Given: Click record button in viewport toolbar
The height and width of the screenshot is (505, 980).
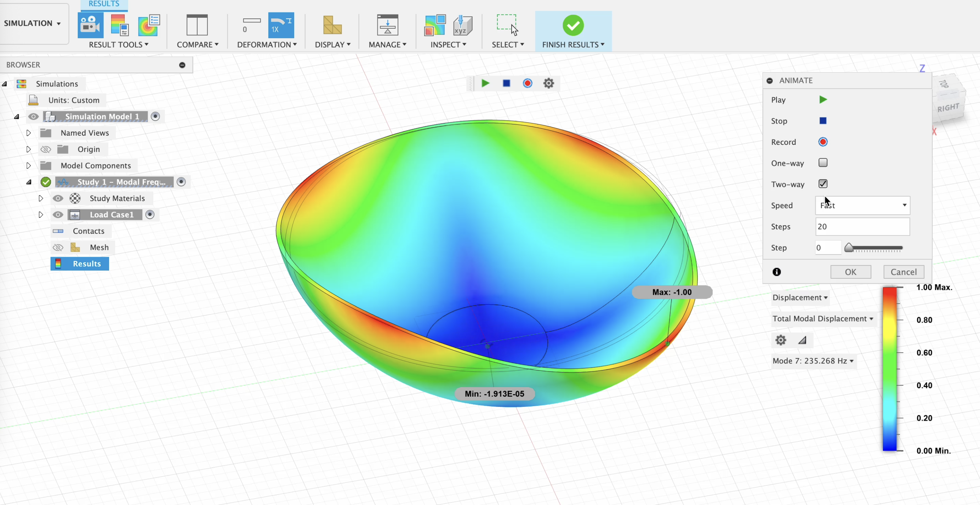Looking at the screenshot, I should click(527, 83).
